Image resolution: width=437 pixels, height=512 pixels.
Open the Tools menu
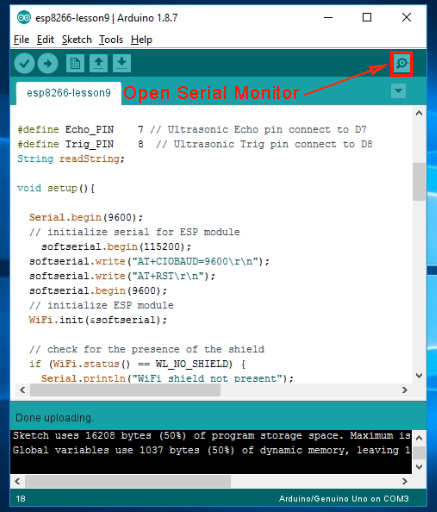click(x=111, y=40)
